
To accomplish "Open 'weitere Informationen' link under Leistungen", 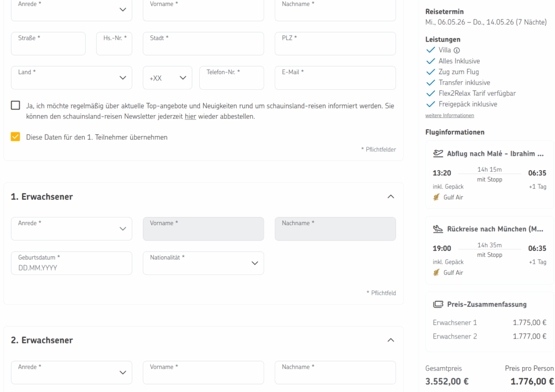I will (x=450, y=116).
